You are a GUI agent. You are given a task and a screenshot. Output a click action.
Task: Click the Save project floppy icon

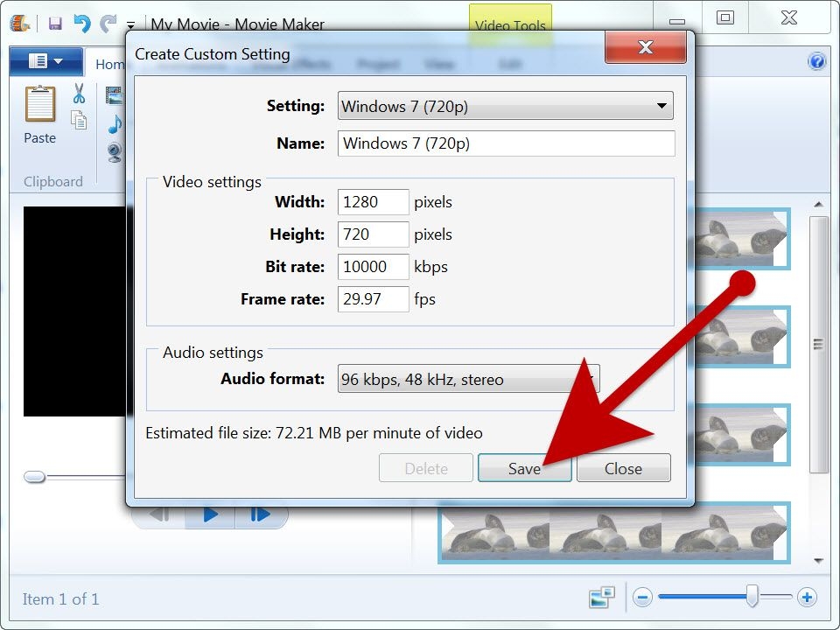coord(55,23)
